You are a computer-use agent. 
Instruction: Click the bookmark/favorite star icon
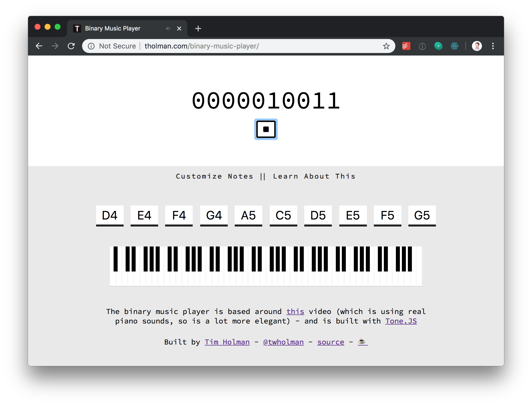[x=386, y=46]
